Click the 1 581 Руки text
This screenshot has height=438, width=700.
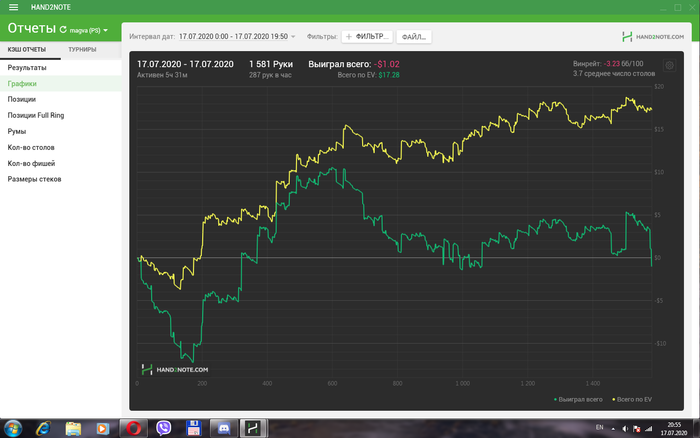pyautogui.click(x=271, y=64)
